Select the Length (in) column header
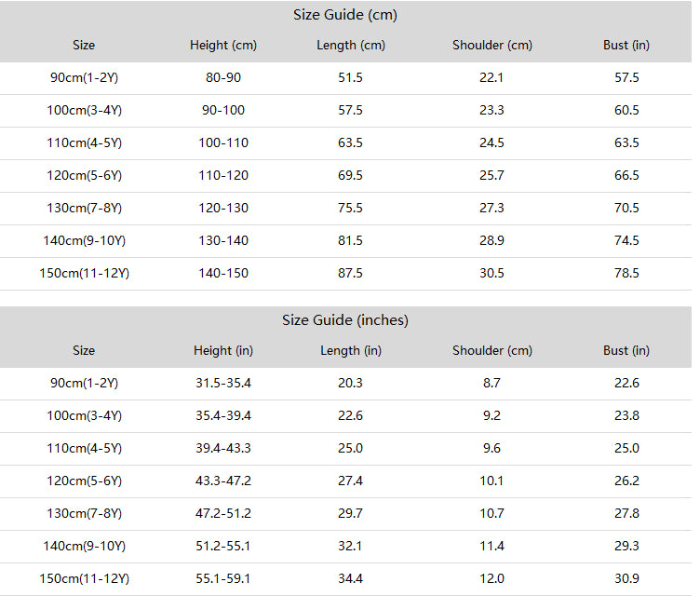Screen dimensions: 700x596 351,351
